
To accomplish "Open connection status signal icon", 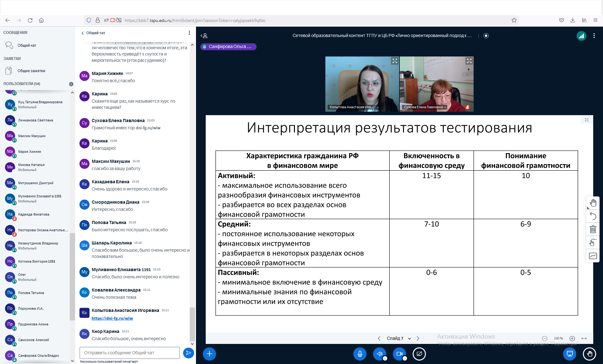I will [x=581, y=36].
